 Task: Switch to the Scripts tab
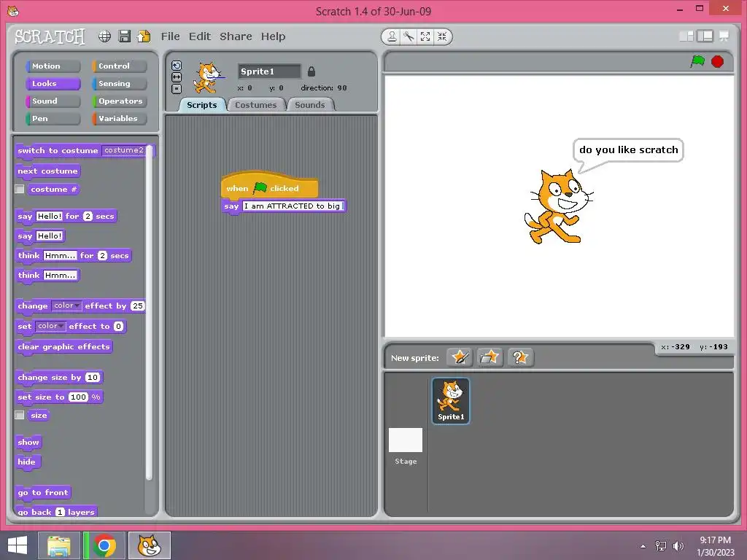tap(201, 105)
